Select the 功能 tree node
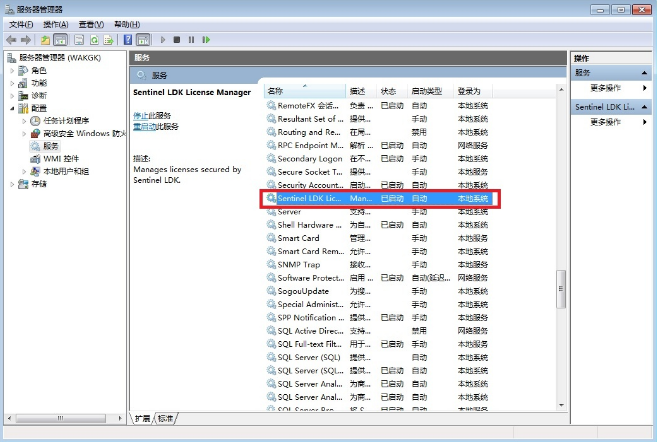 point(39,83)
